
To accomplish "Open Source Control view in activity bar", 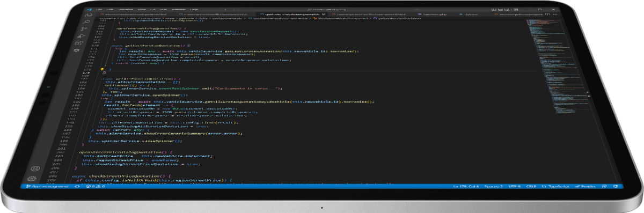I will 84,28.
